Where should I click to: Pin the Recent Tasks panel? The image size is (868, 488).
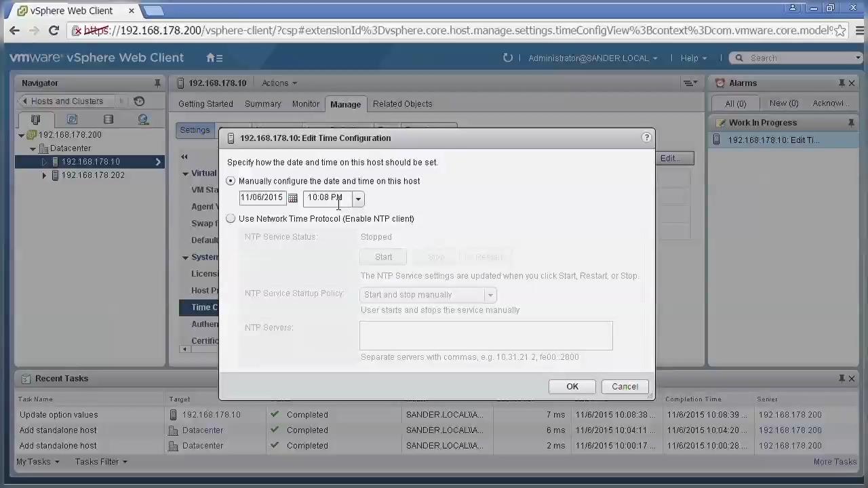coord(842,378)
